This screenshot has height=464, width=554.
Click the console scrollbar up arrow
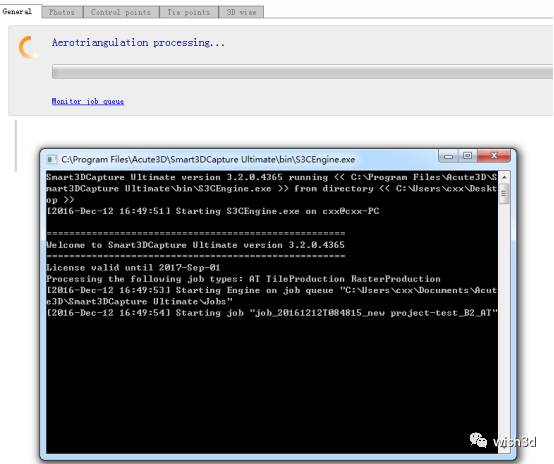coord(504,177)
